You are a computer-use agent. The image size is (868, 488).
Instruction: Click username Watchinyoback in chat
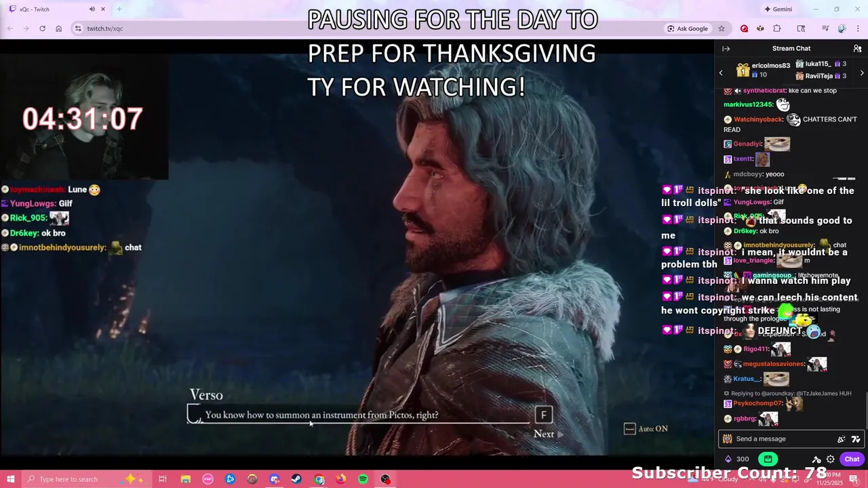(x=758, y=119)
